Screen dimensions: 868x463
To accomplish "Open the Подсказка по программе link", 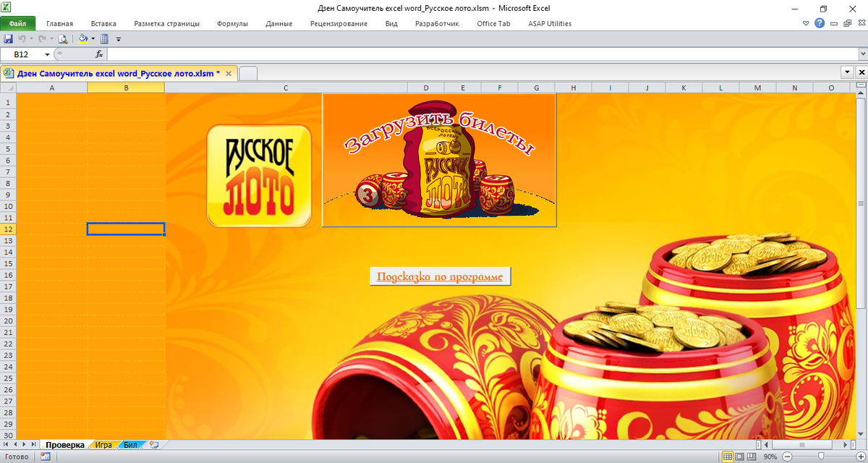I will click(440, 276).
